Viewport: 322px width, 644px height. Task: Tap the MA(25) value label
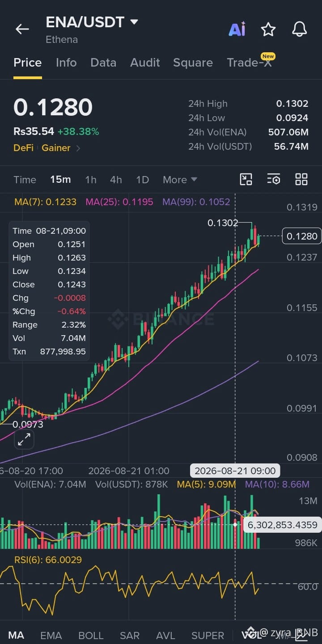point(119,202)
